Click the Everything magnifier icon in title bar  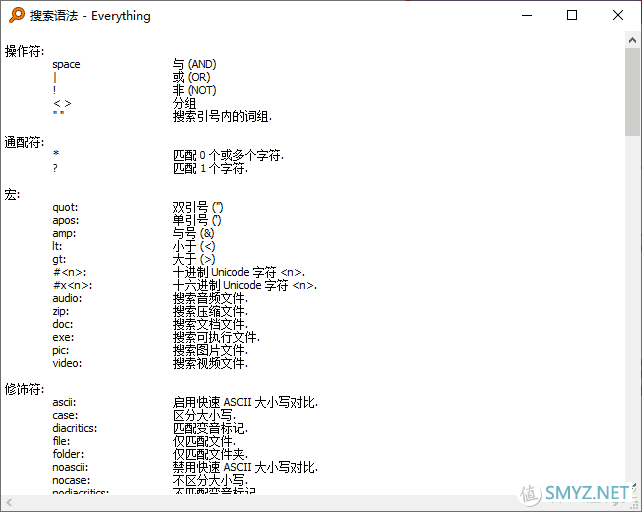coord(17,15)
